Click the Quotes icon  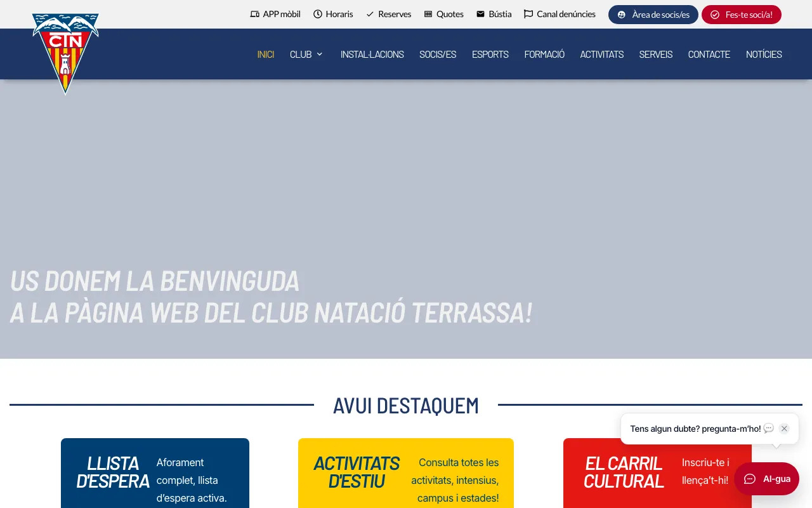[428, 14]
